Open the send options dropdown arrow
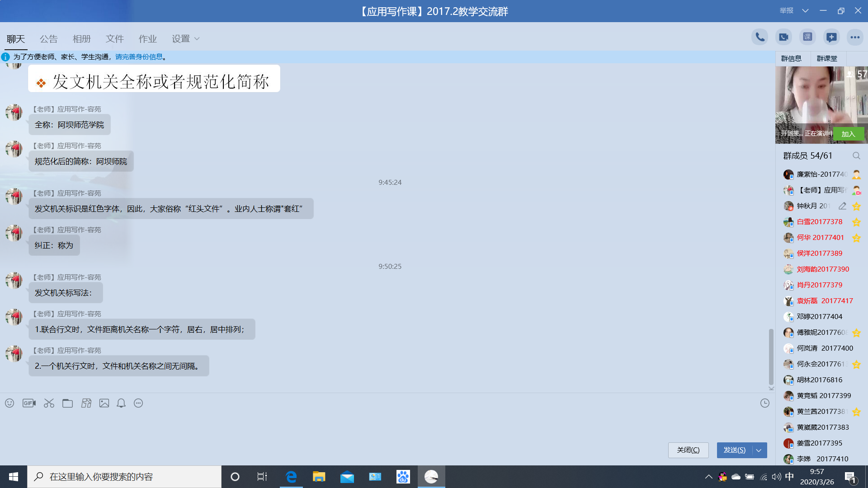This screenshot has width=868, height=488. click(x=759, y=450)
